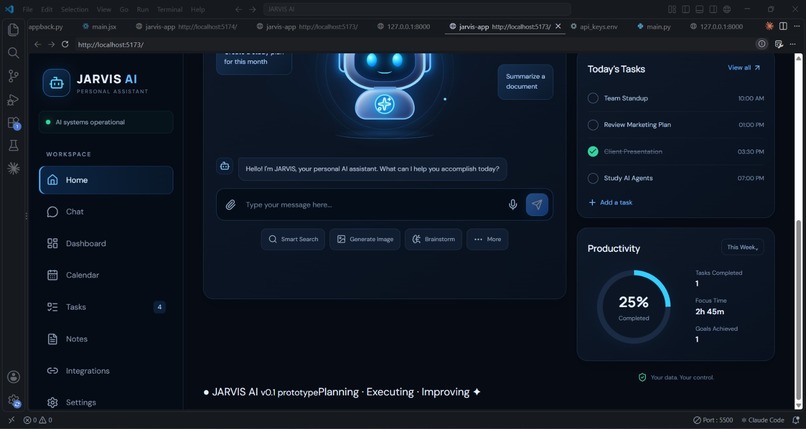Reload the localhost:5173 page

(x=65, y=45)
